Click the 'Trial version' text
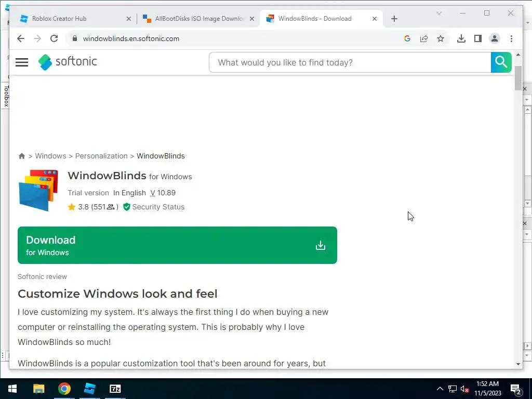The width and height of the screenshot is (532, 399). pos(88,193)
